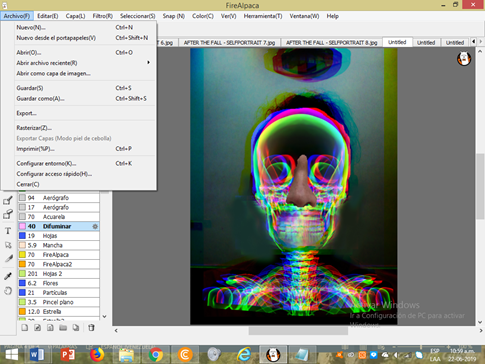
Task: Click the canvas vertical scrollbar thumb
Action: [480, 187]
